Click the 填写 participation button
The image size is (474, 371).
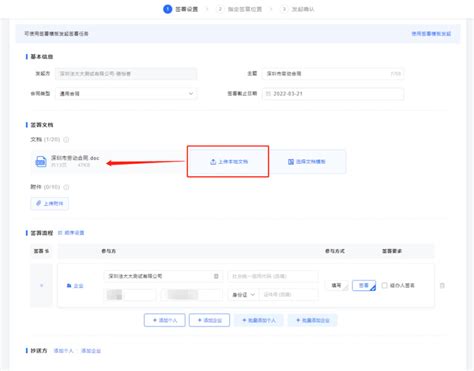coord(337,285)
